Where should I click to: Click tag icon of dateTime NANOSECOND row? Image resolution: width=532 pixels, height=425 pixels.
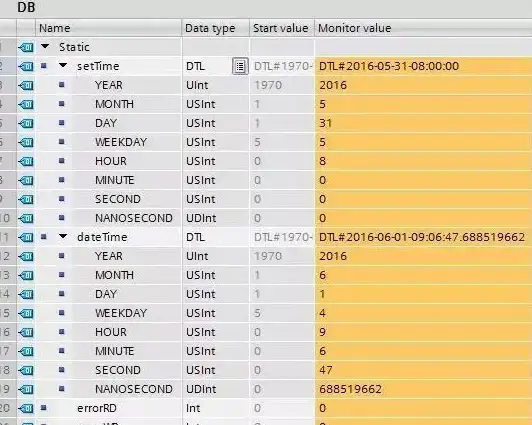coord(26,389)
